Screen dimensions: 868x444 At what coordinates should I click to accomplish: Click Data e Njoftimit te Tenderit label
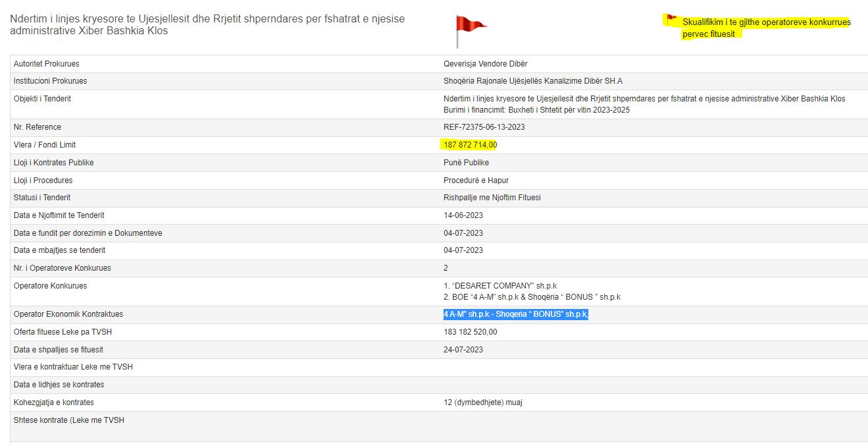click(x=59, y=215)
